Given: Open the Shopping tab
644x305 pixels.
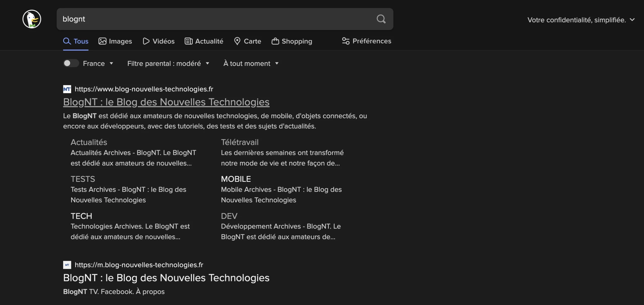Looking at the screenshot, I should (x=292, y=41).
